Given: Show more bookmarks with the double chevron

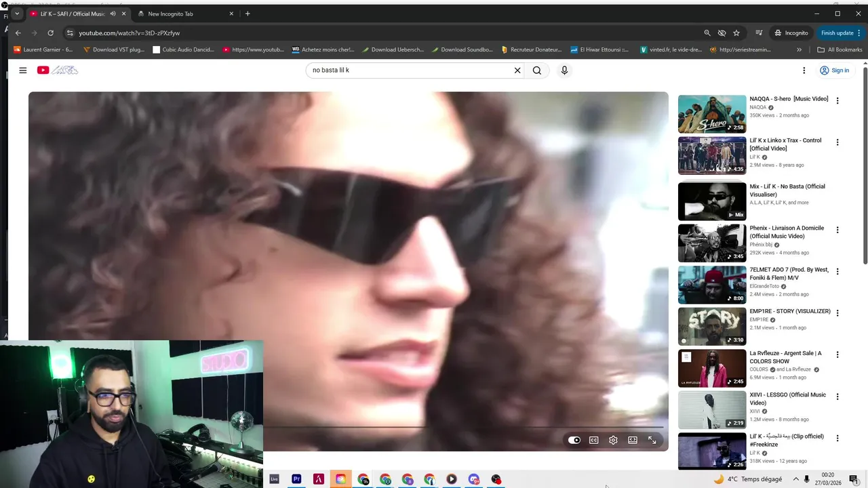Looking at the screenshot, I should pyautogui.click(x=799, y=49).
